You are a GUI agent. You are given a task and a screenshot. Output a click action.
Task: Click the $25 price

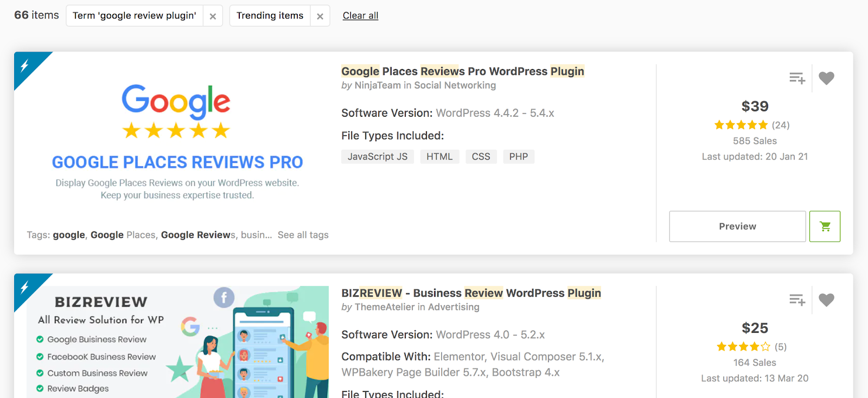click(x=755, y=328)
